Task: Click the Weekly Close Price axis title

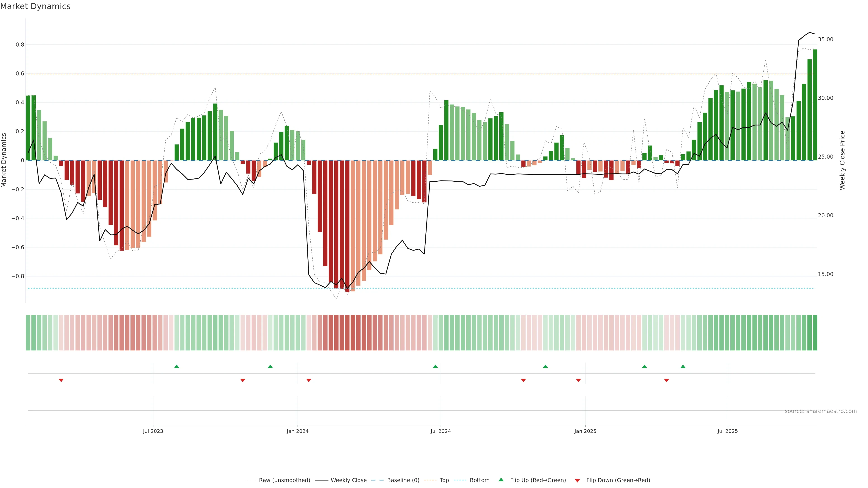Action: coord(842,160)
